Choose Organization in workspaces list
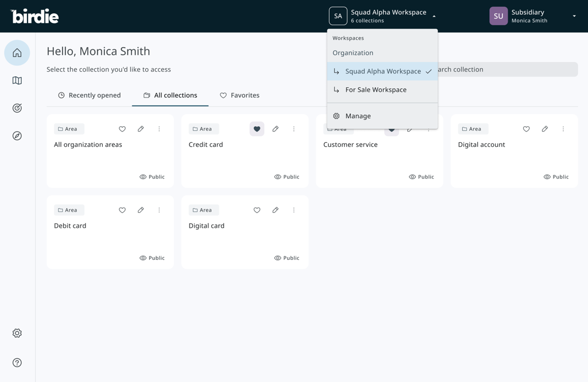This screenshot has width=588, height=382. pyautogui.click(x=353, y=53)
